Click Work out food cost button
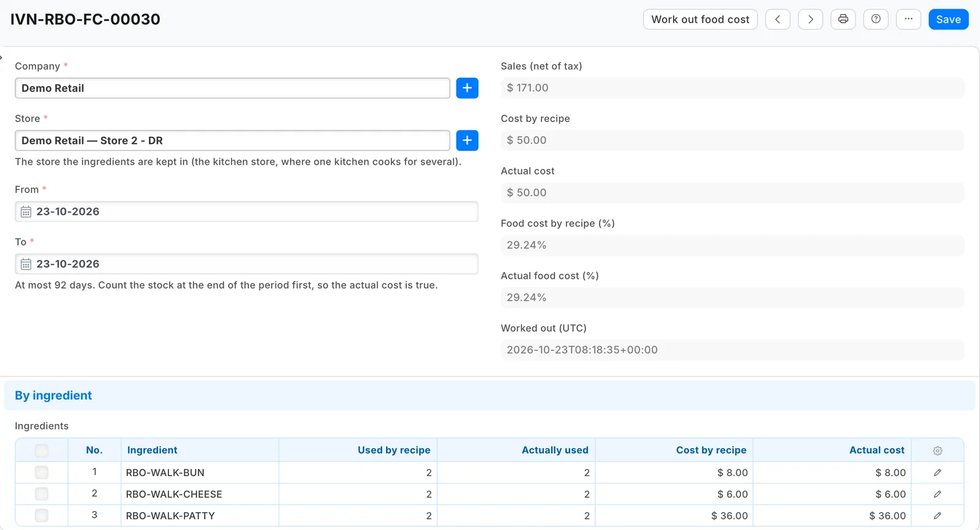Image resolution: width=980 pixels, height=530 pixels. coord(700,20)
